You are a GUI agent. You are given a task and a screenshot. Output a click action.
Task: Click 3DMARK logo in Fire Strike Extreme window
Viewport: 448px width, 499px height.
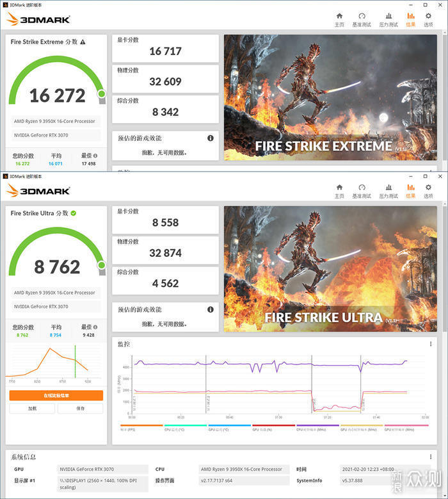coord(38,19)
